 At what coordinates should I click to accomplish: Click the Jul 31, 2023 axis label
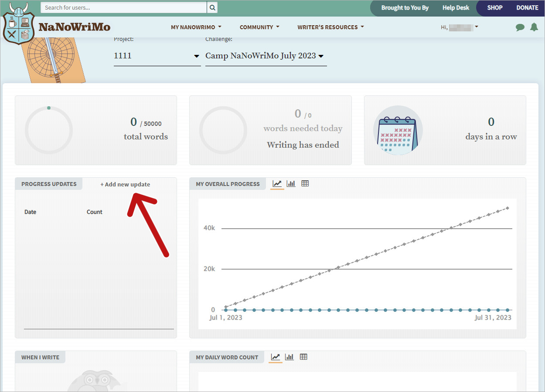pyautogui.click(x=493, y=318)
